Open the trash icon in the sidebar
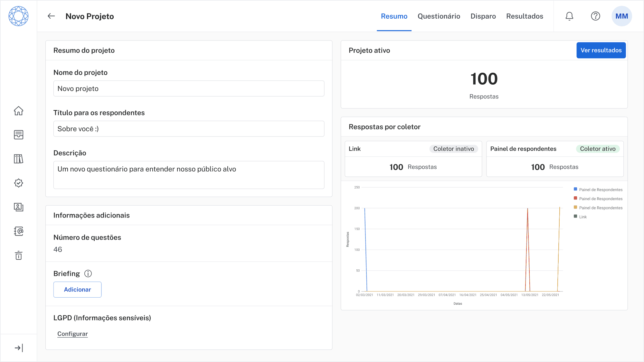This screenshot has width=644, height=362. point(19,255)
